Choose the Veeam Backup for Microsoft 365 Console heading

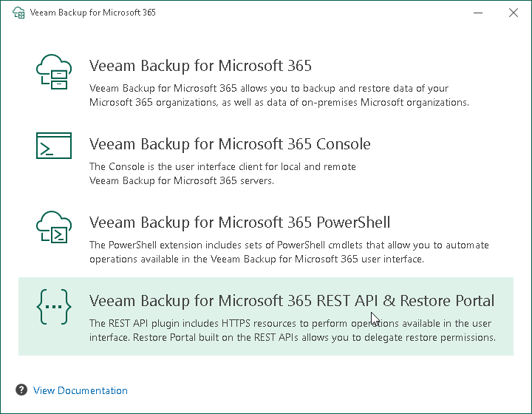[x=230, y=144]
